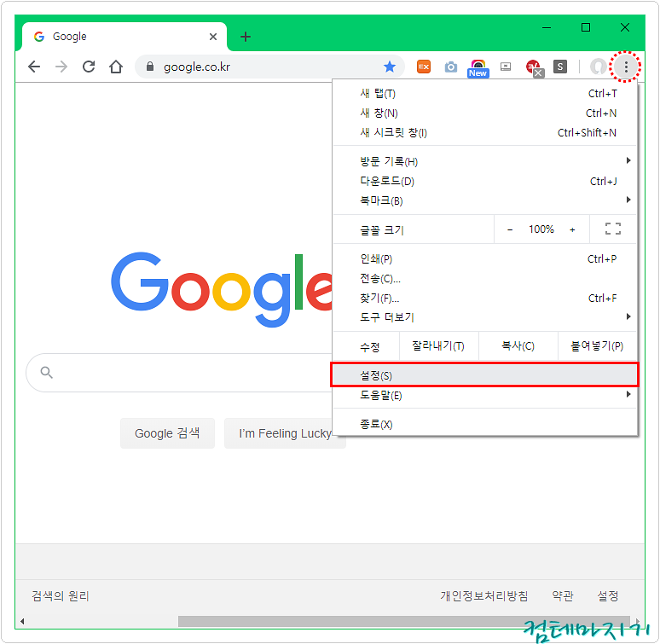Open the orange extension icon

[424, 67]
